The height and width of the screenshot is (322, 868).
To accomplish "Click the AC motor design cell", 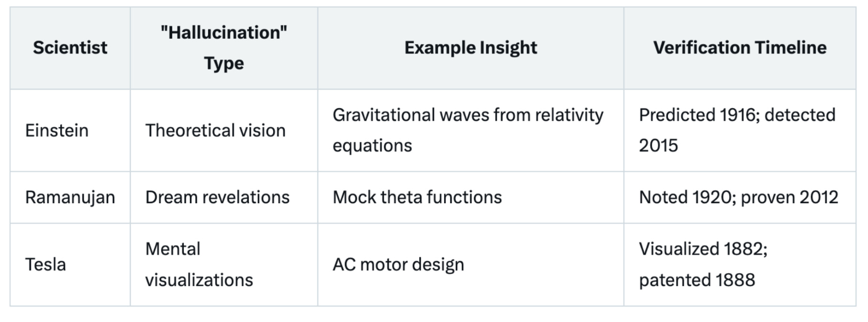I will pos(471,264).
